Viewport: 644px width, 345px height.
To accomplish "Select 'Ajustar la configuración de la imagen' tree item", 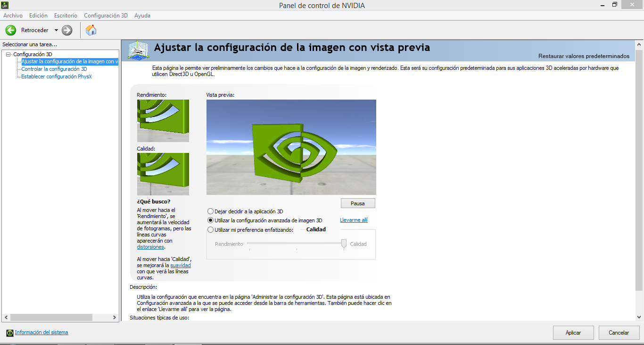I will pos(70,61).
